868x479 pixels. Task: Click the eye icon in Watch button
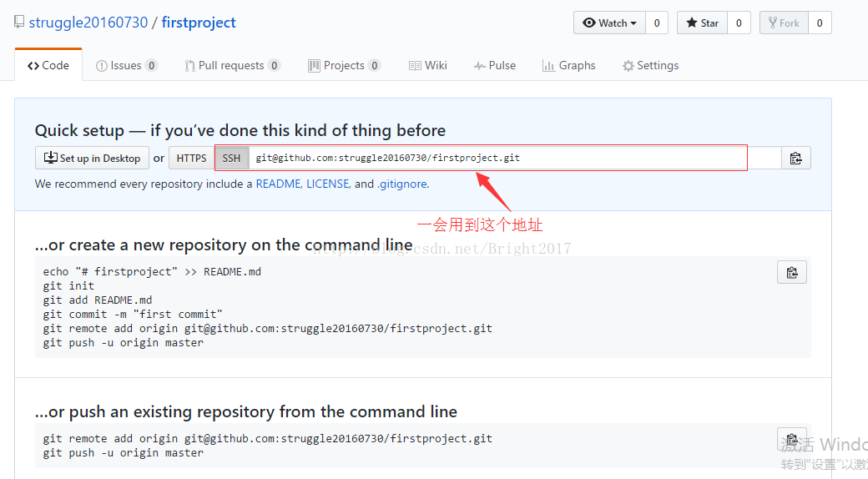589,23
